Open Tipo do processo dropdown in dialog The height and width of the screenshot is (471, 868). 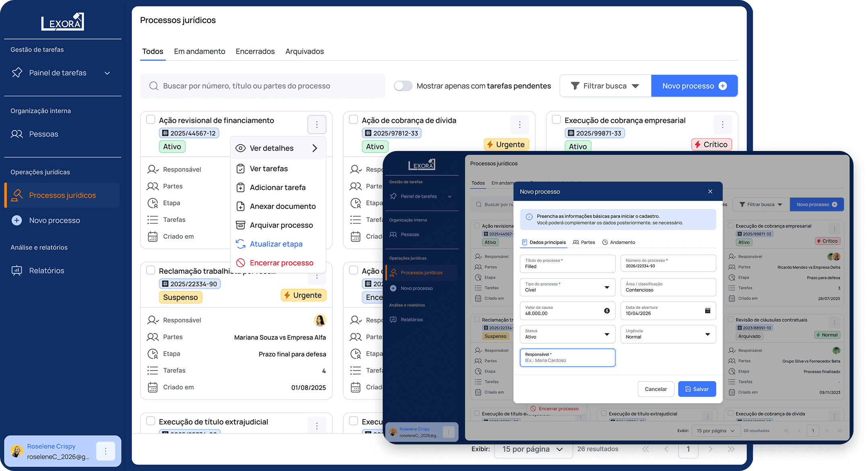(x=567, y=287)
